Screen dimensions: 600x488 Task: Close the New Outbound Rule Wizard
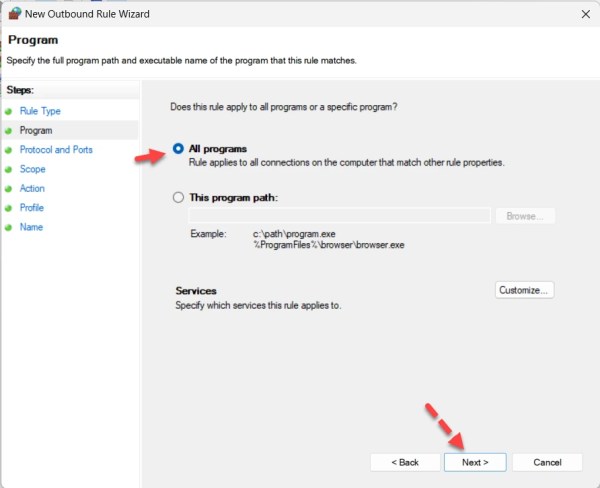pos(584,14)
